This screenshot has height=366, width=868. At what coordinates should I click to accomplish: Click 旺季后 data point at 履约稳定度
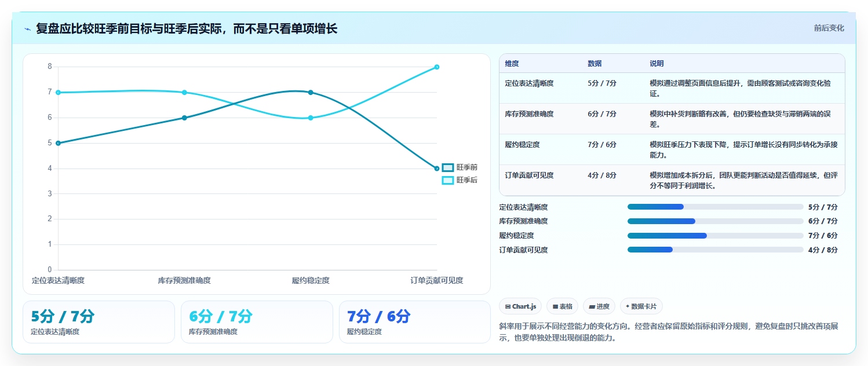click(311, 118)
